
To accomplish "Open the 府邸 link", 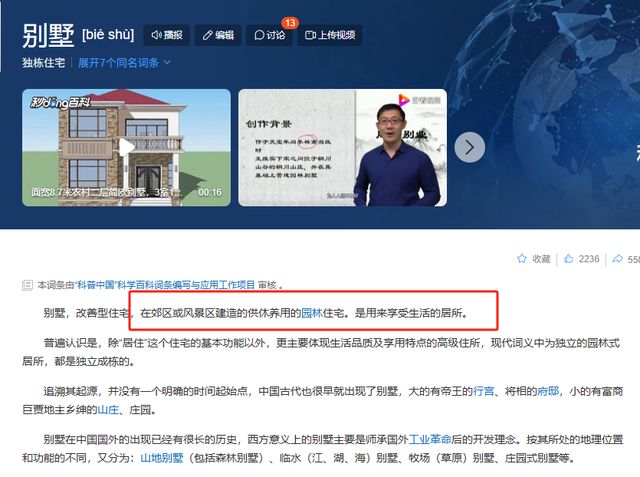I will (548, 391).
